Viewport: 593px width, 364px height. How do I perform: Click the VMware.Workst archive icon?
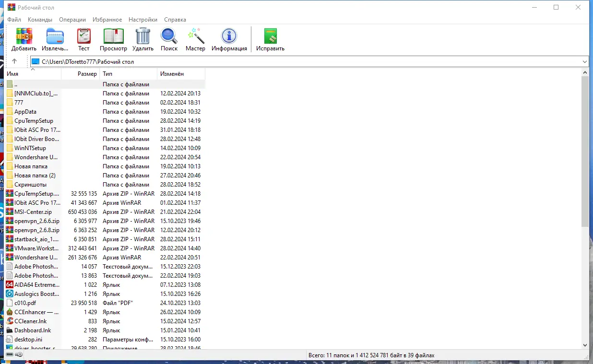tap(10, 248)
